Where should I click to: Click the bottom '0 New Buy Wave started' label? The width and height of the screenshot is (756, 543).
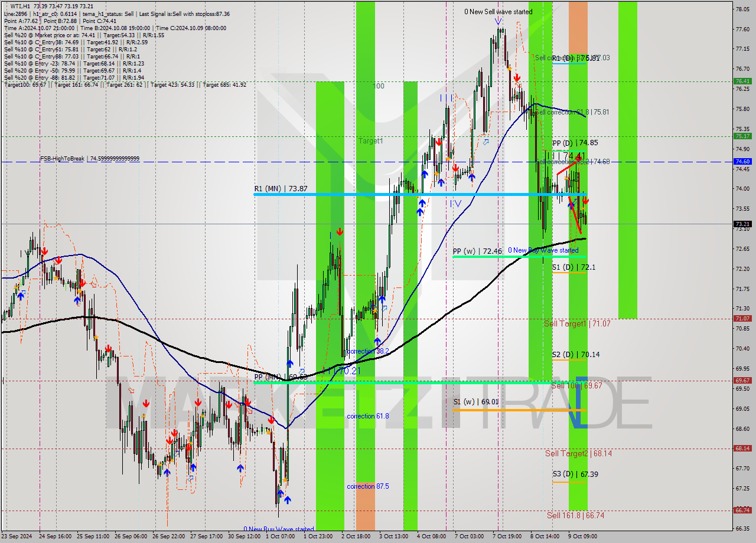pos(279,529)
